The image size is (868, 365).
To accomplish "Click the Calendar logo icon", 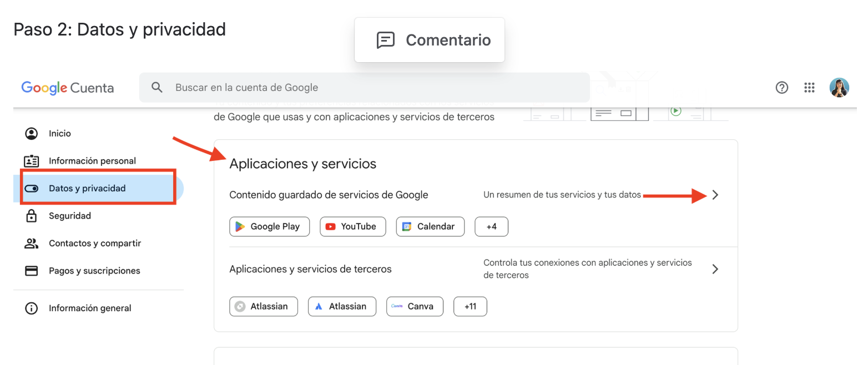I will [407, 226].
